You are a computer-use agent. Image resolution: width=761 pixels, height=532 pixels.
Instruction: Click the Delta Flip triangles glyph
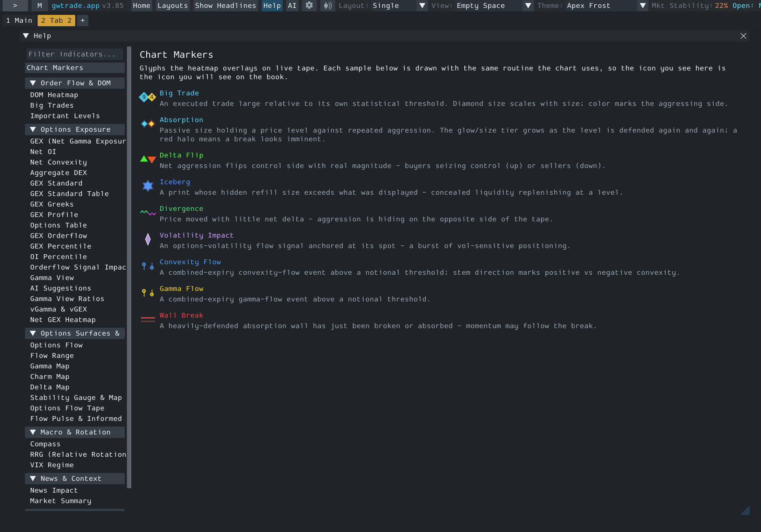point(147,159)
